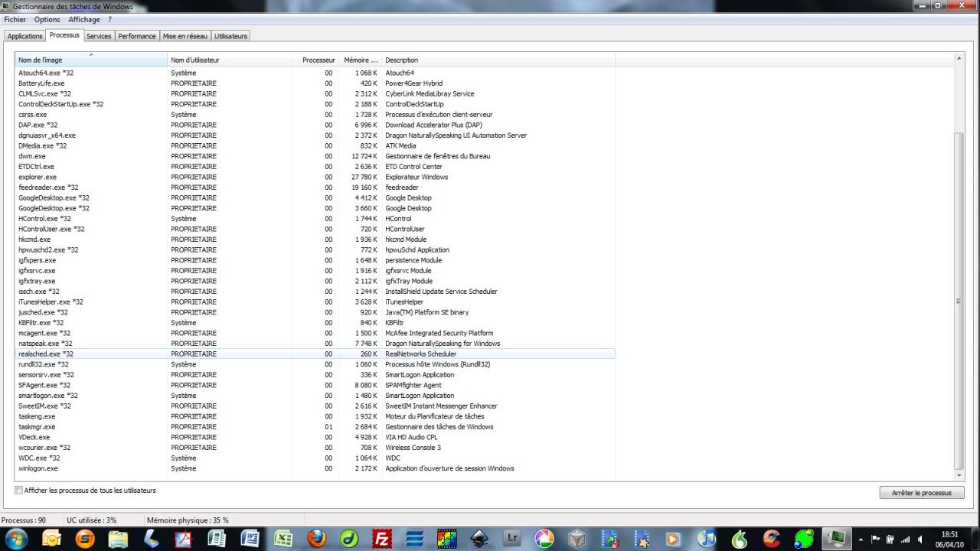Select the DAP.exe *32 process
Image resolution: width=980 pixels, height=551 pixels.
(315, 125)
